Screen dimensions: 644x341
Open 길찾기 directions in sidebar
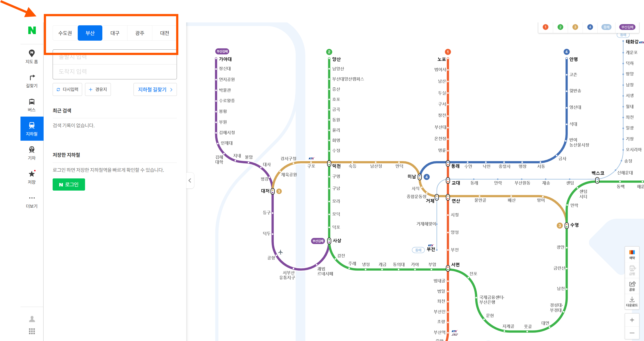coord(32,81)
